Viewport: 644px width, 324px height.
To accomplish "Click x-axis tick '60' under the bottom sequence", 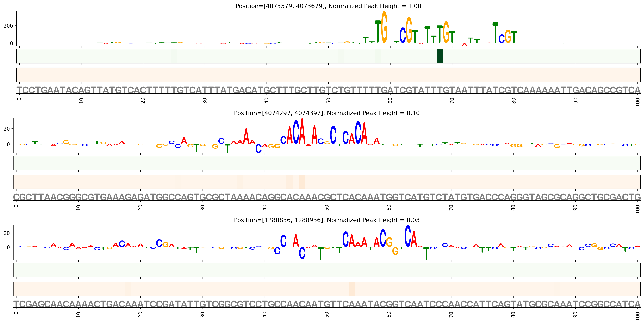I will 389,315.
